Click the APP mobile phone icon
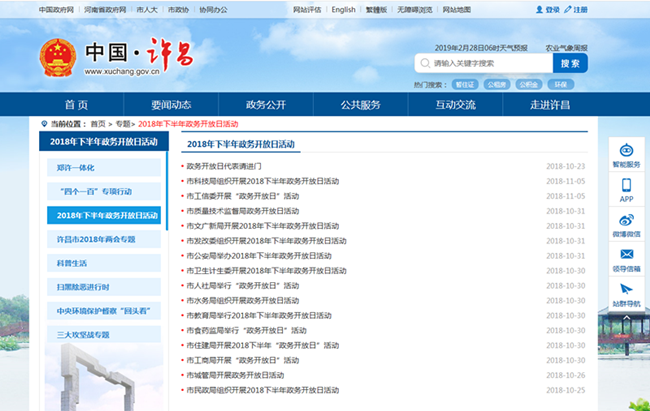 pos(626,185)
